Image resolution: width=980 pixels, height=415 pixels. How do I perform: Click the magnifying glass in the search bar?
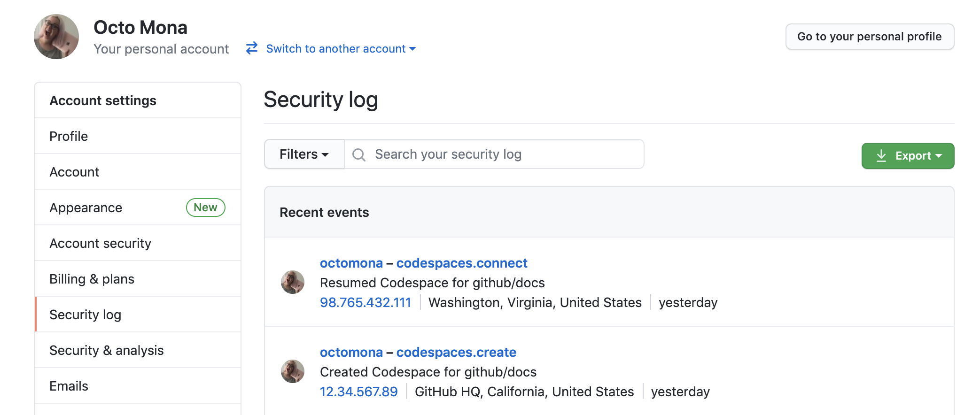pos(359,154)
